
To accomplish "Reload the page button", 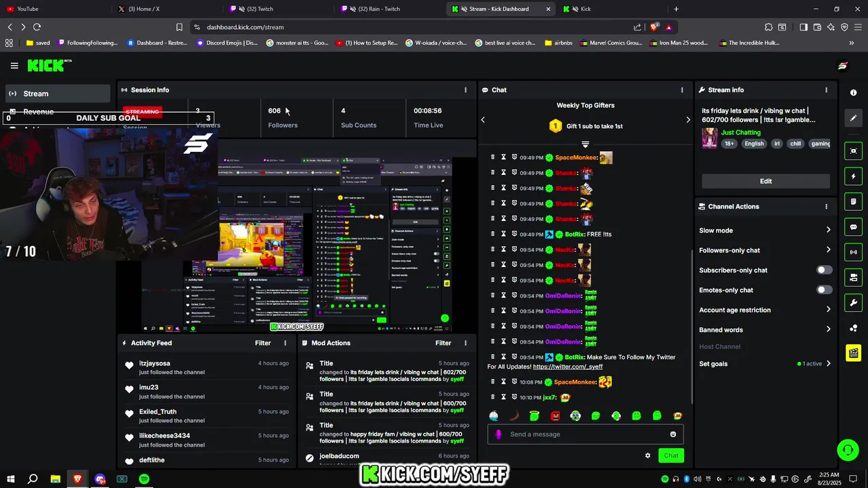I will click(37, 27).
